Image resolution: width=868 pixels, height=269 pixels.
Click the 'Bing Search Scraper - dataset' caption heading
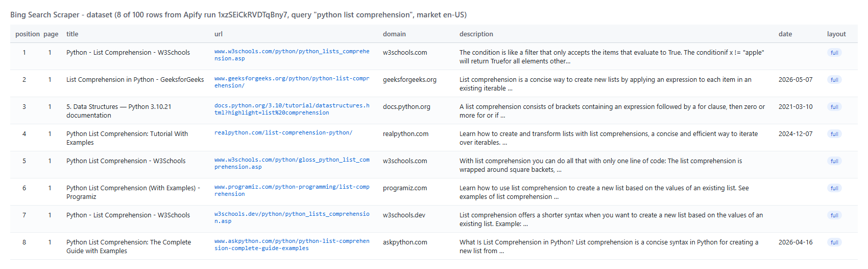(x=238, y=15)
